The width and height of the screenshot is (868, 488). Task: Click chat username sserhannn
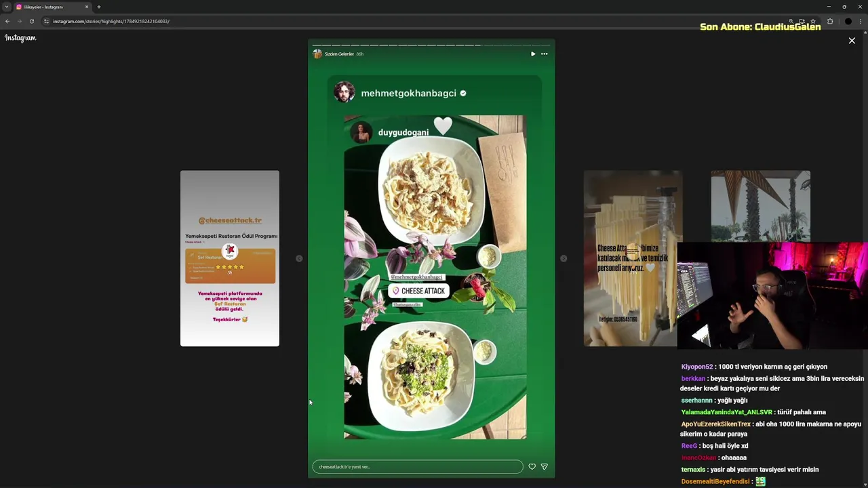[697, 401]
